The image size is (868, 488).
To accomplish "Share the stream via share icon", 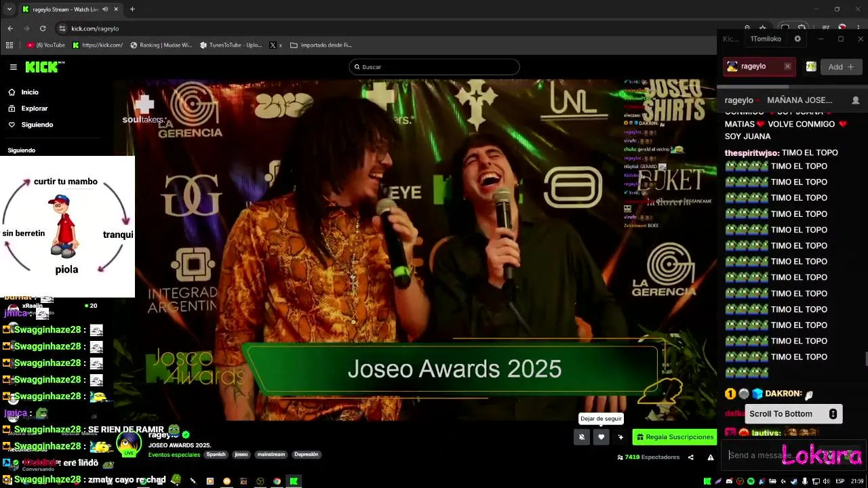I will [691, 457].
